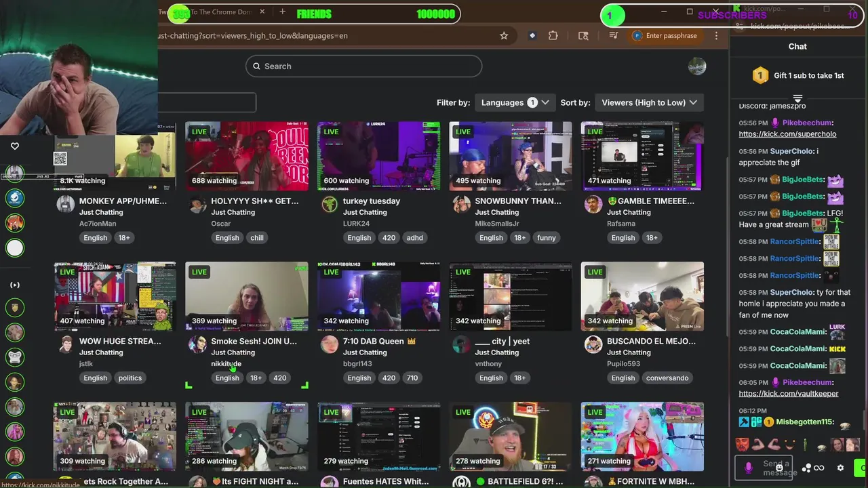Open chat settings gear icon
Image resolution: width=868 pixels, height=488 pixels.
tap(841, 468)
